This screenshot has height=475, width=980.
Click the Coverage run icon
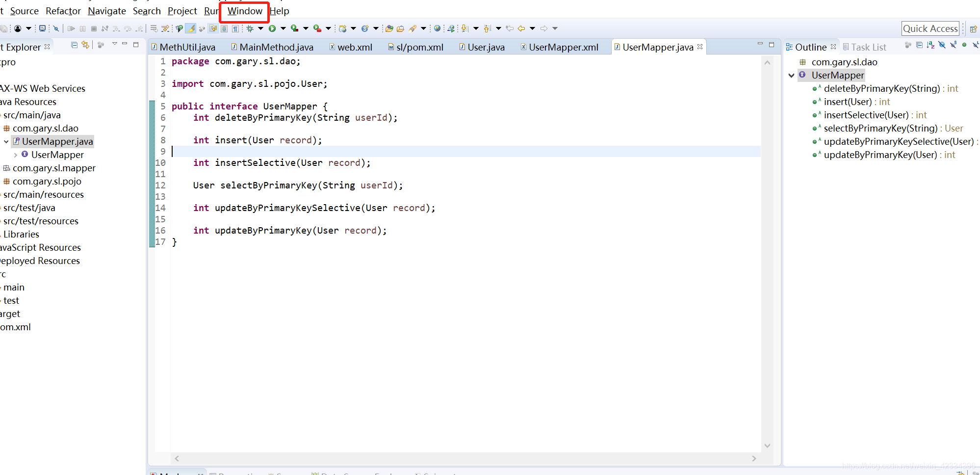(x=294, y=28)
